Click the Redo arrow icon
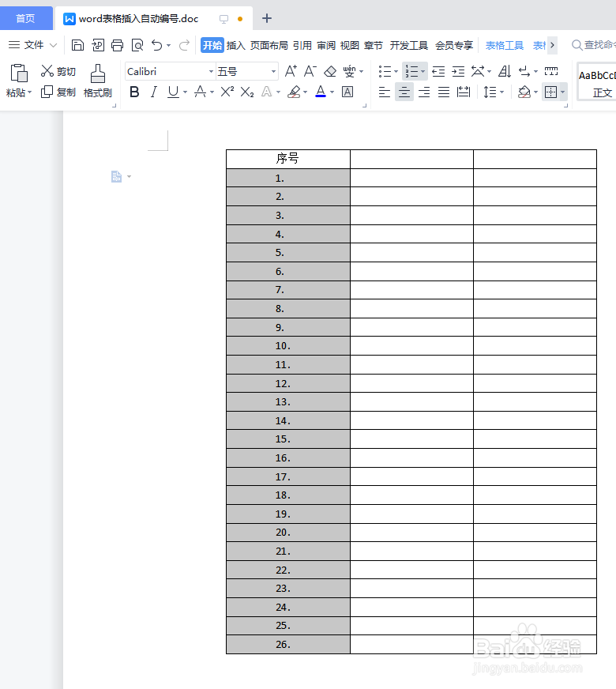The width and height of the screenshot is (616, 689). point(184,45)
